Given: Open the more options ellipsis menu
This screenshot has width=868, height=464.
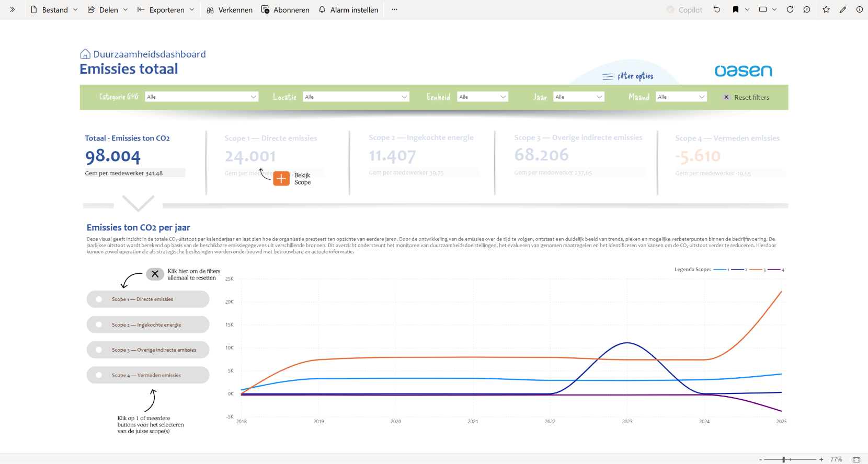Looking at the screenshot, I should (394, 9).
